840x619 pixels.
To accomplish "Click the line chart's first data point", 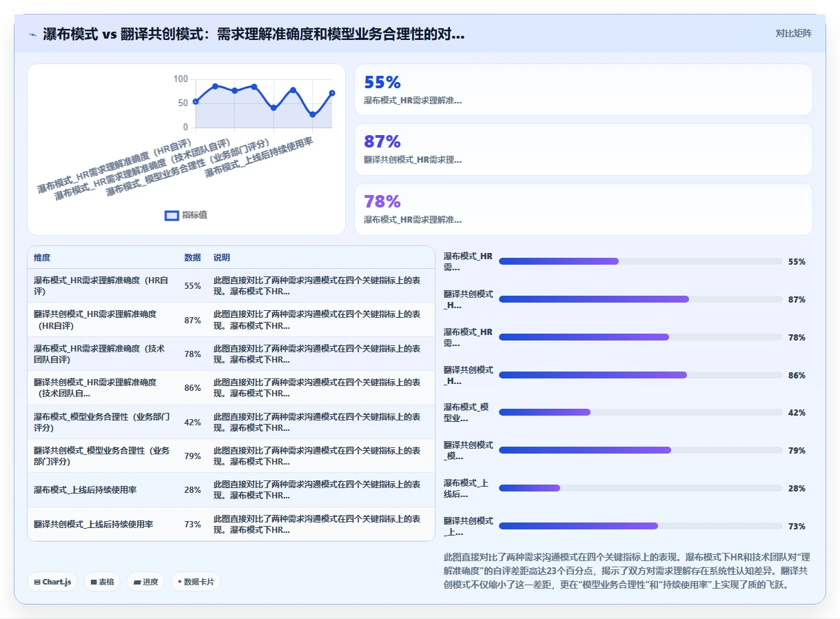I will click(196, 101).
